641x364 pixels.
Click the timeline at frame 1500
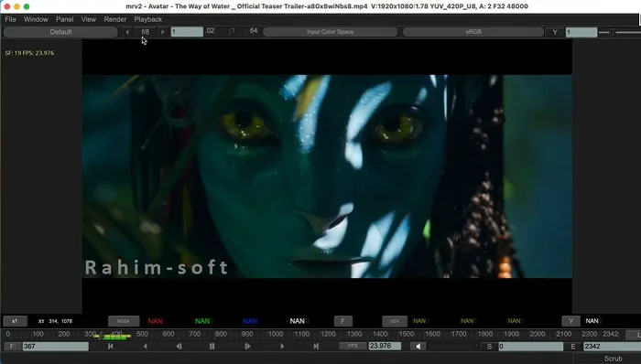[407, 335]
